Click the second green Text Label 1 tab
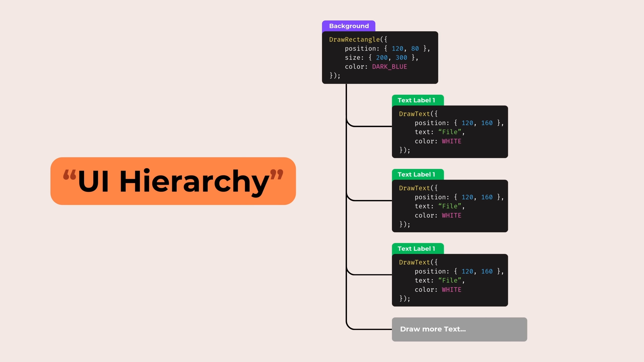 [418, 174]
